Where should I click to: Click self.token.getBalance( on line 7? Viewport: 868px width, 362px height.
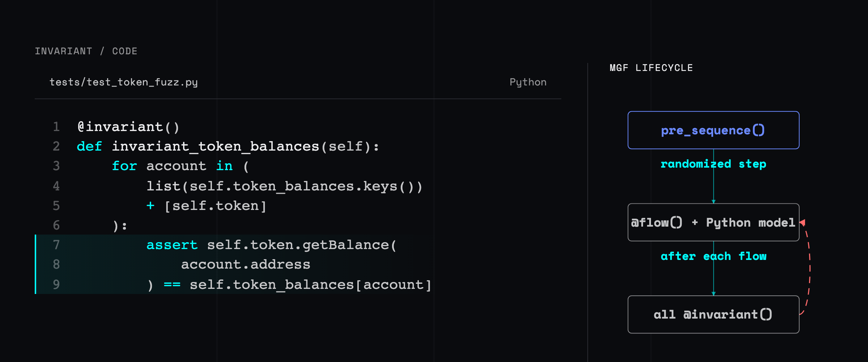pos(302,245)
